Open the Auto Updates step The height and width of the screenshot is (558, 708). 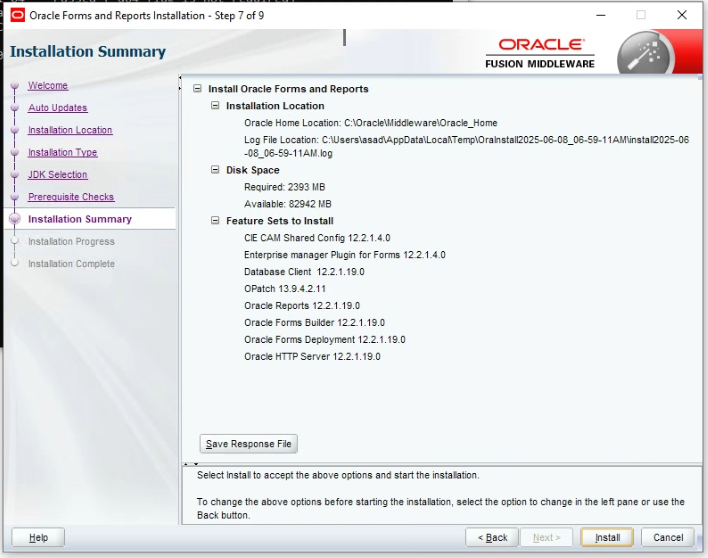coord(58,107)
